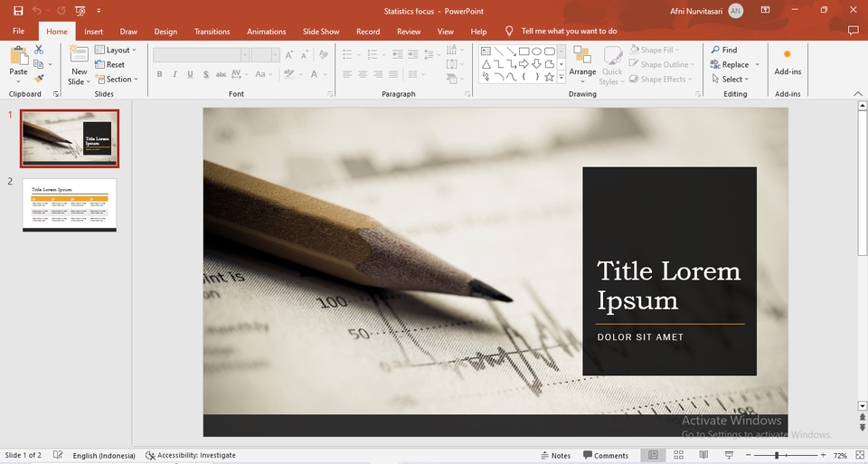The width and height of the screenshot is (868, 464).
Task: Save the presentation via the floppy disk icon
Action: pyautogui.click(x=18, y=11)
